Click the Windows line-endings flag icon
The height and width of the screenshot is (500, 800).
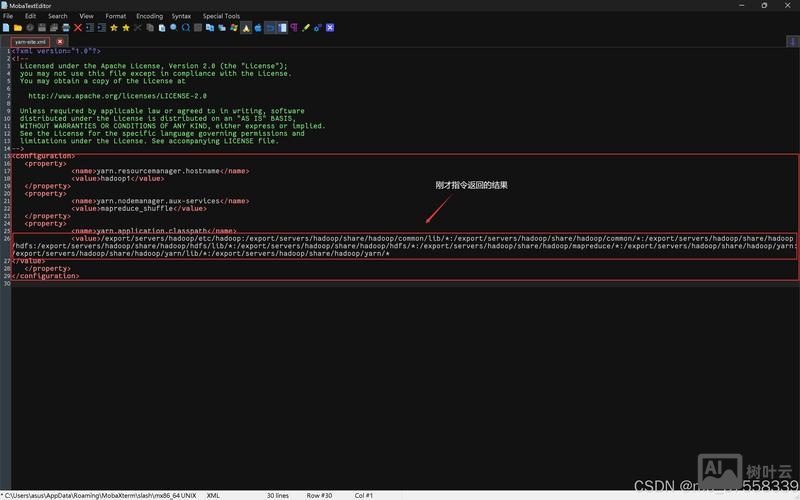pos(234,28)
